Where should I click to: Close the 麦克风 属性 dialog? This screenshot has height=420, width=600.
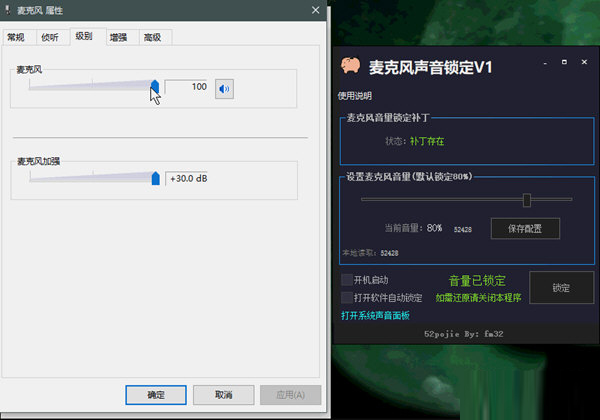coord(316,10)
